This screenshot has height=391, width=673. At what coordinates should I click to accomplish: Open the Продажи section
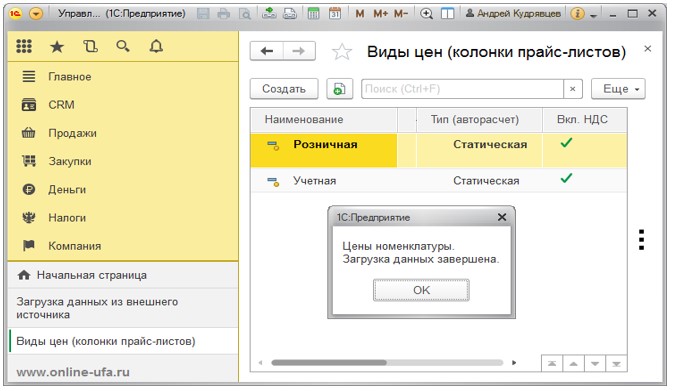(73, 133)
